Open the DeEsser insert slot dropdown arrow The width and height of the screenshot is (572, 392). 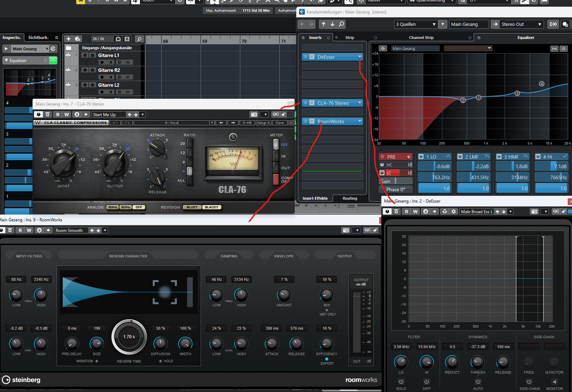pos(360,57)
